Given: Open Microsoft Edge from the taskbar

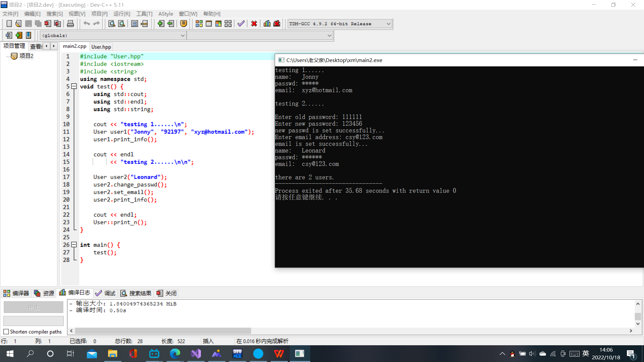Looking at the screenshot, I should tap(175, 354).
